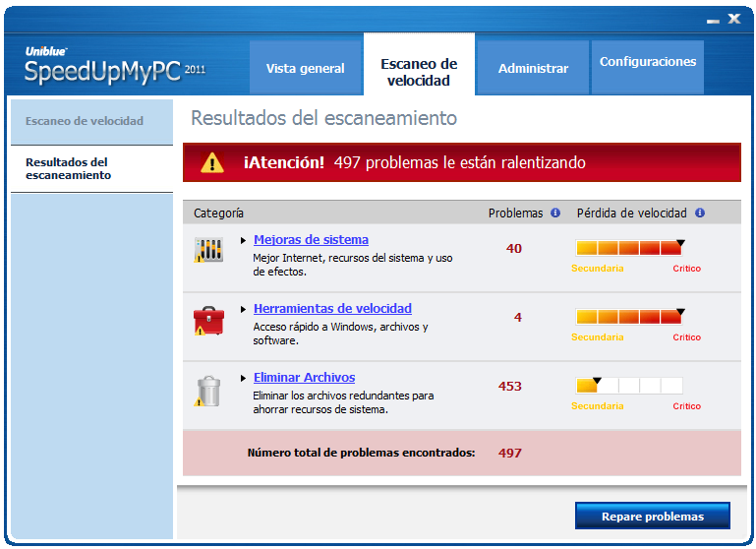Screen dimensions: 756x549
Task: Click the Repare problemas button
Action: pyautogui.click(x=653, y=516)
